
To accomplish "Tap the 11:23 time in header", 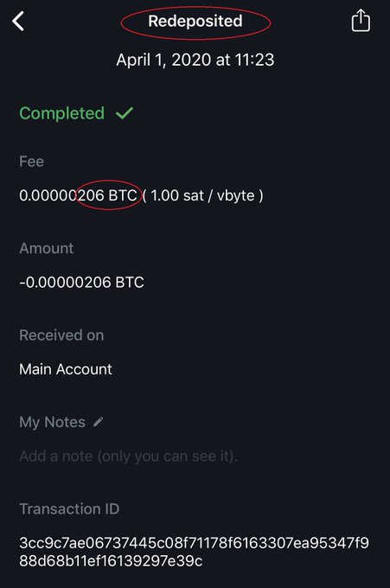I will pos(254,60).
